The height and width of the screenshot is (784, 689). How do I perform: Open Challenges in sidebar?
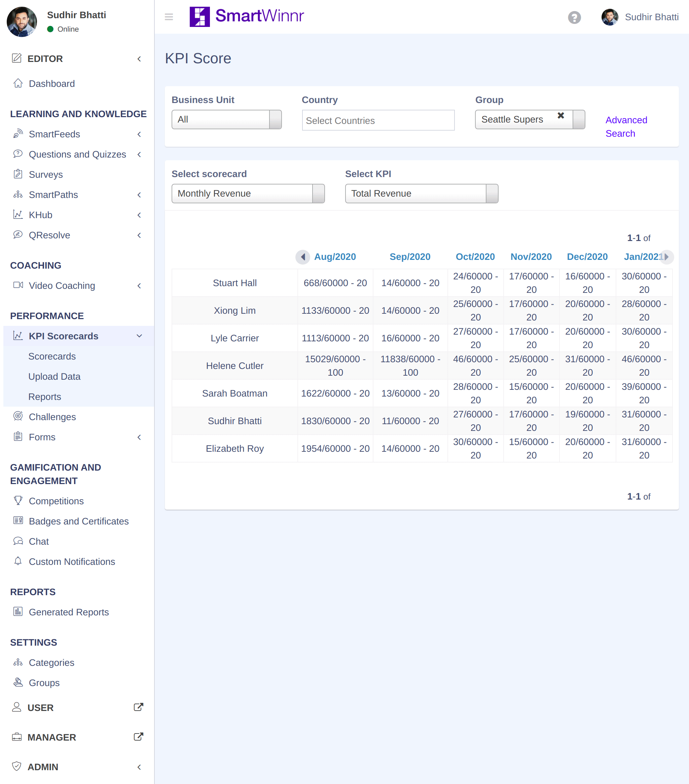click(x=52, y=417)
